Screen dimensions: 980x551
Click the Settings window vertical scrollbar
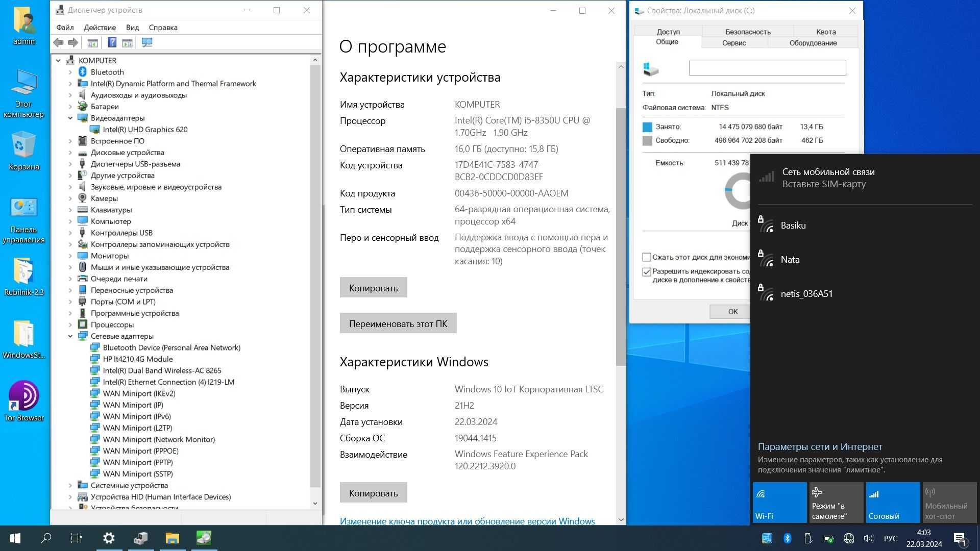[x=621, y=237]
